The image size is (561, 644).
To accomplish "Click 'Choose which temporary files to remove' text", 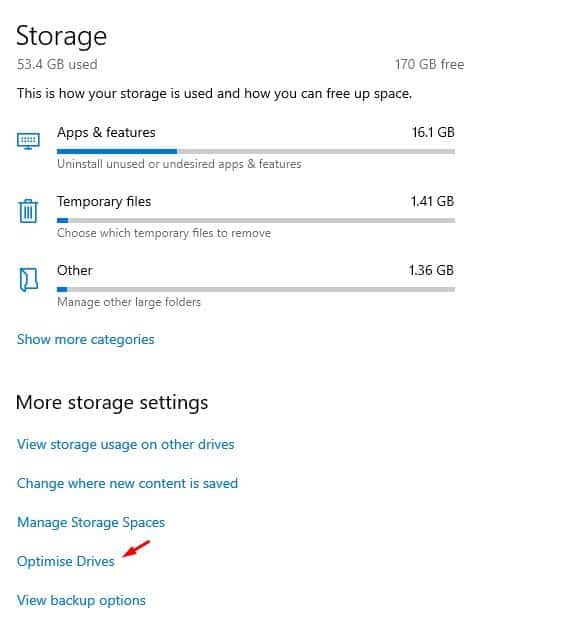I will (164, 233).
